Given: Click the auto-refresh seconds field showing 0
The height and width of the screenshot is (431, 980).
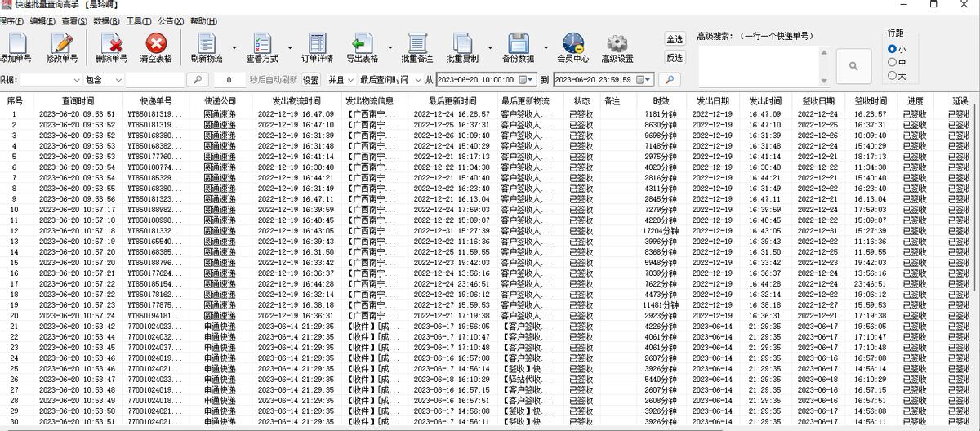Looking at the screenshot, I should click(x=229, y=80).
